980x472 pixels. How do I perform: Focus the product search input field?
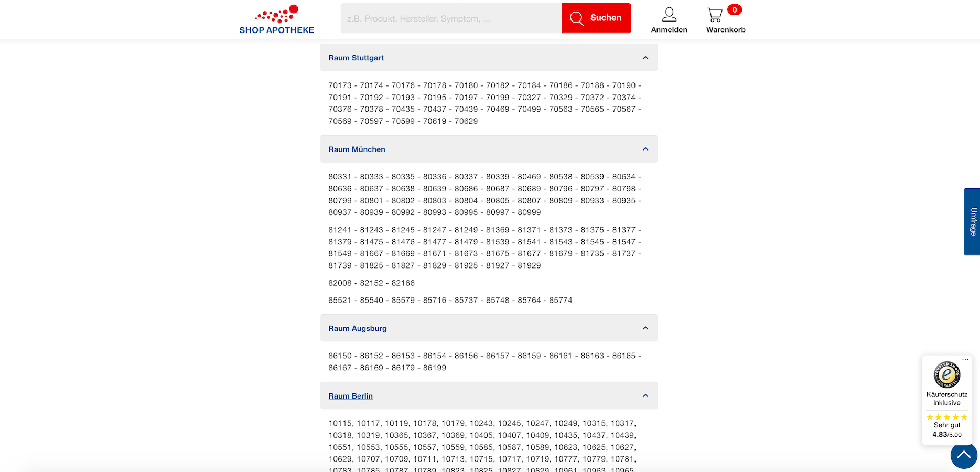point(451,18)
